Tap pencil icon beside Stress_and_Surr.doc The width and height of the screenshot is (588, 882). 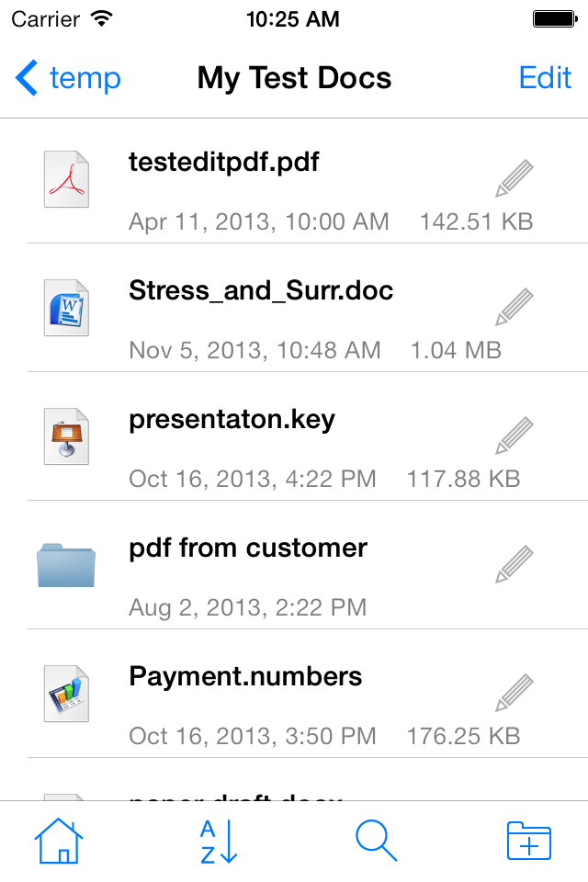coord(514,307)
